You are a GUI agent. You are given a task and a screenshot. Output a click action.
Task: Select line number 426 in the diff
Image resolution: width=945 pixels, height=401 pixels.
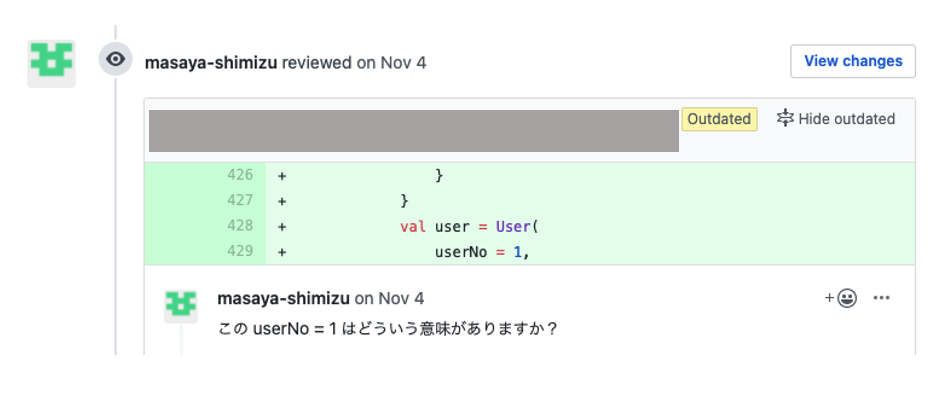(240, 175)
